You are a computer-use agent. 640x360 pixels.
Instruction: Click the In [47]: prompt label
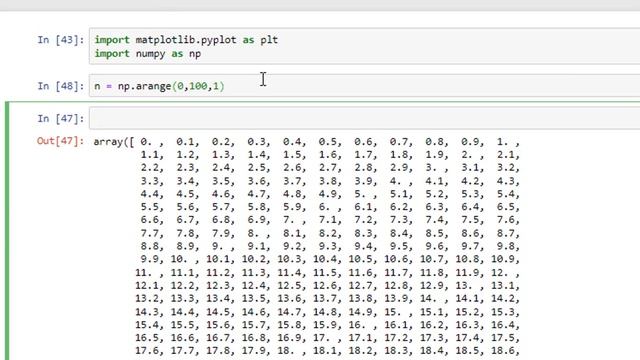[x=61, y=119]
